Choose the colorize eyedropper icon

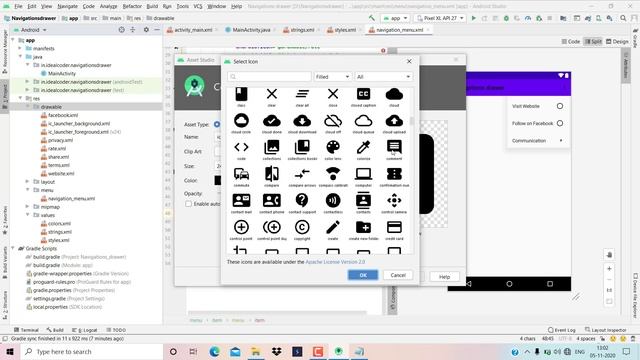(x=363, y=147)
